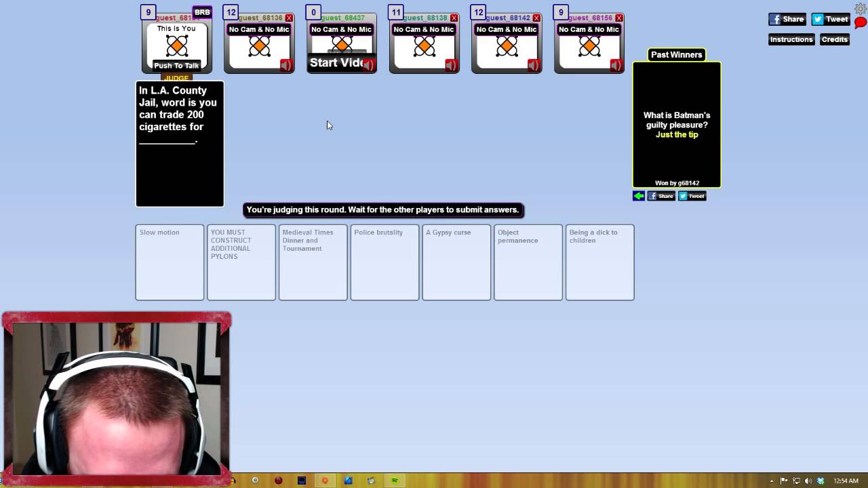Mute guest_68136's speaker icon
868x488 pixels.
point(286,66)
